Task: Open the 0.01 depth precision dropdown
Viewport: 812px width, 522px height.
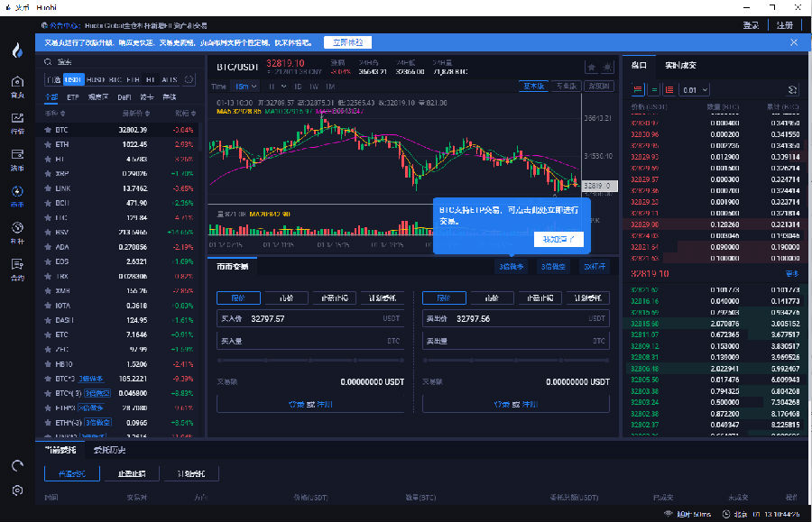Action: (695, 90)
